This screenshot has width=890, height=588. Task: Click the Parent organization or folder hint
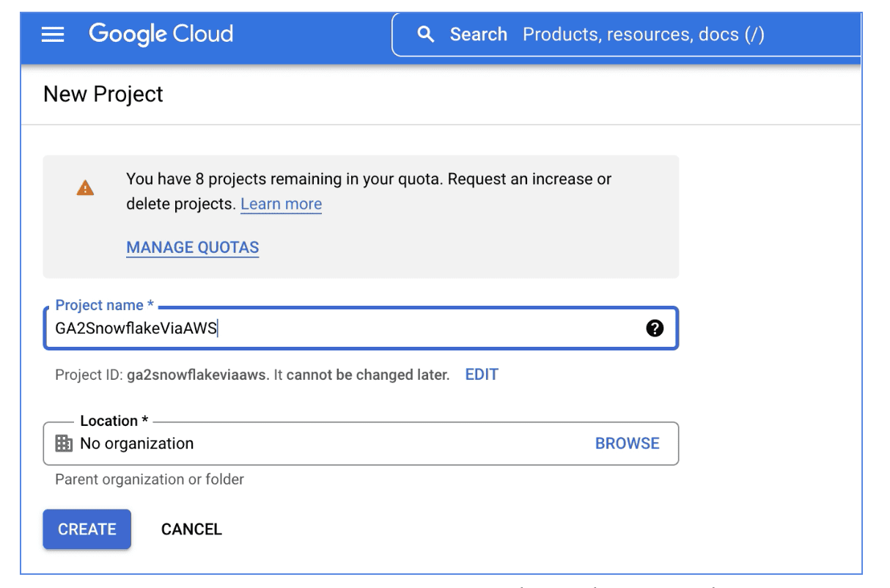click(150, 479)
